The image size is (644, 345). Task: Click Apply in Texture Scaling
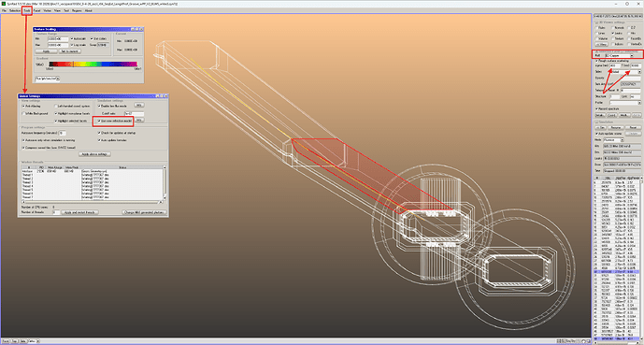[x=47, y=51]
